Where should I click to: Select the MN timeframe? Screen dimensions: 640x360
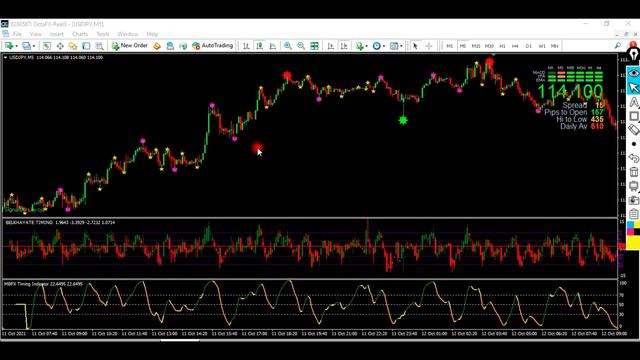point(555,46)
